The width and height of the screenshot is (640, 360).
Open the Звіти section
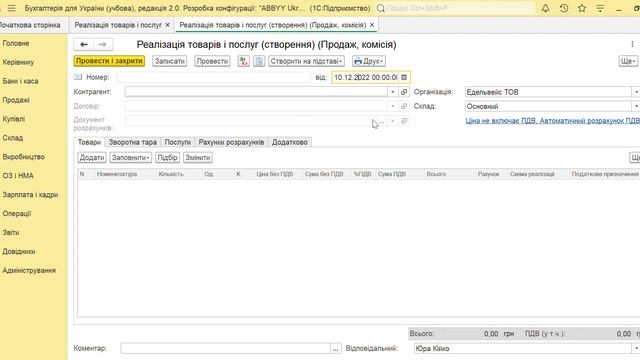point(11,232)
